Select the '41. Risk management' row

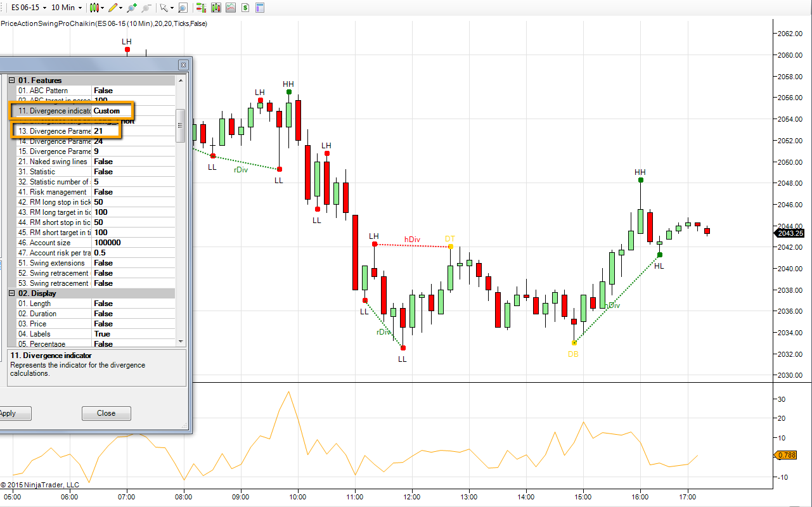[95, 192]
